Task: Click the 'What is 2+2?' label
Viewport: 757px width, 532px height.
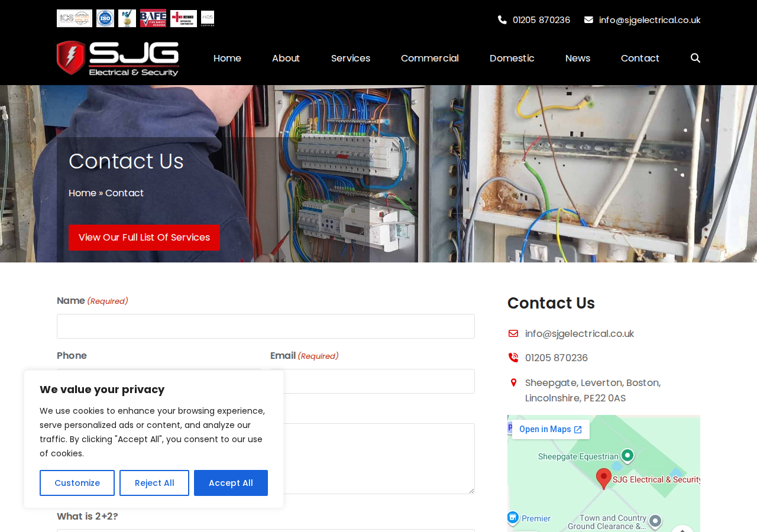Action: point(88,516)
